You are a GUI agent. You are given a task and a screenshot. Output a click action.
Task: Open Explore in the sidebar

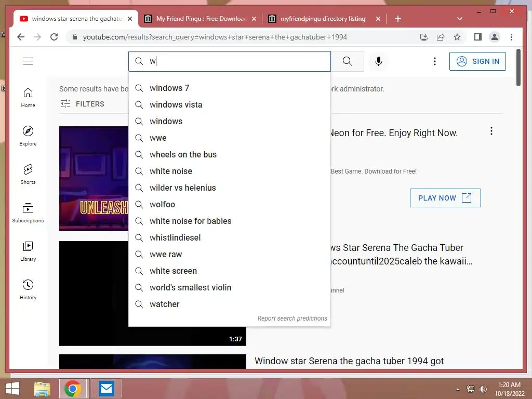28,136
